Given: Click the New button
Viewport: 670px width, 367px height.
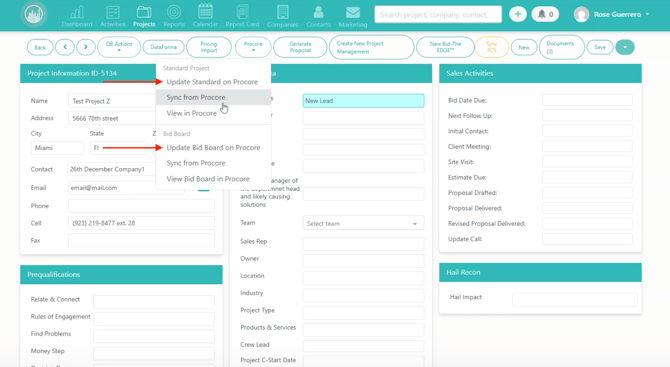Looking at the screenshot, I should pyautogui.click(x=524, y=47).
